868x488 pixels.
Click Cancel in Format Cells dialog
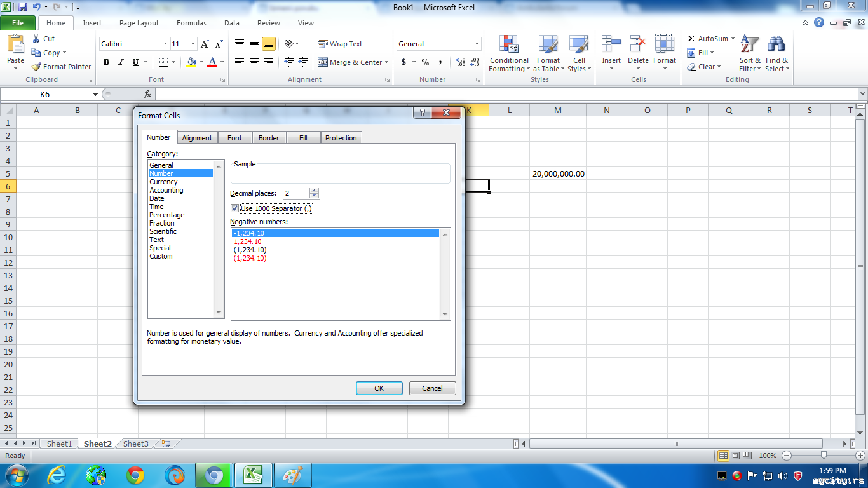coord(432,388)
